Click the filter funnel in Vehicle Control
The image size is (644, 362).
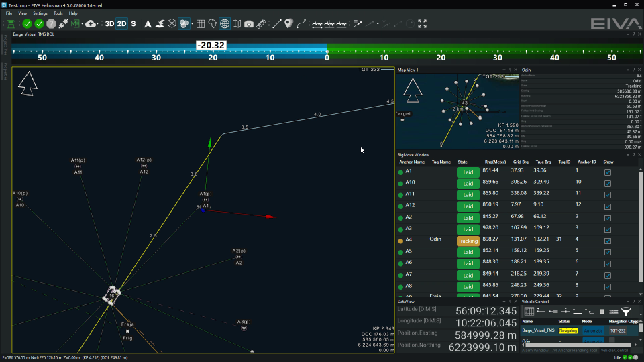coord(625,312)
